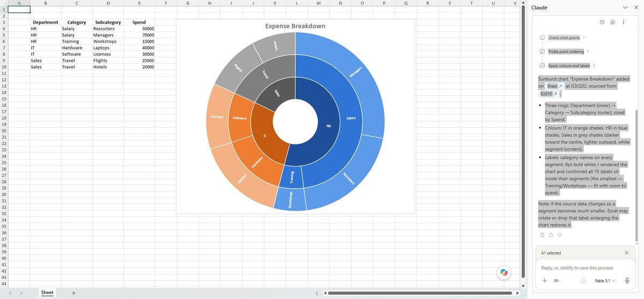Image resolution: width=644 pixels, height=299 pixels.
Task: Click the reply message input field
Action: point(585,268)
